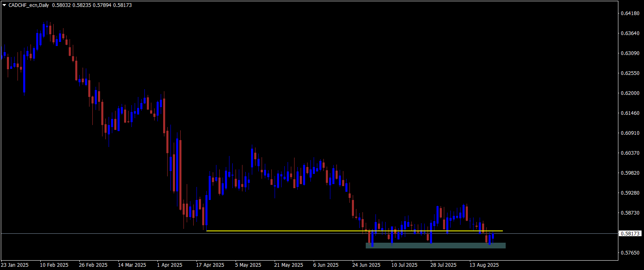Click the 21 May 2025 date label
The height and width of the screenshot is (270, 644).
click(288, 265)
